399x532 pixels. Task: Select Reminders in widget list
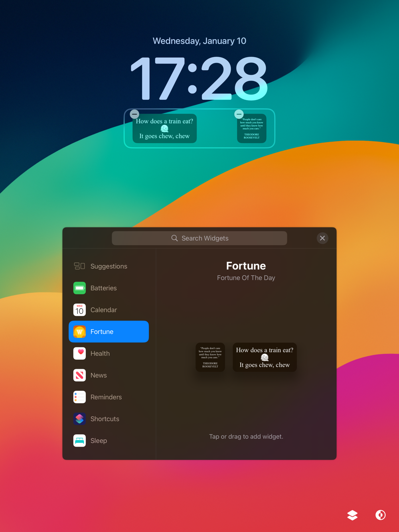109,397
